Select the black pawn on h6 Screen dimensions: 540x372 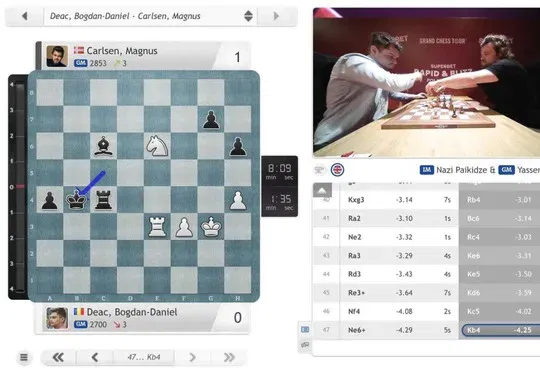238,147
